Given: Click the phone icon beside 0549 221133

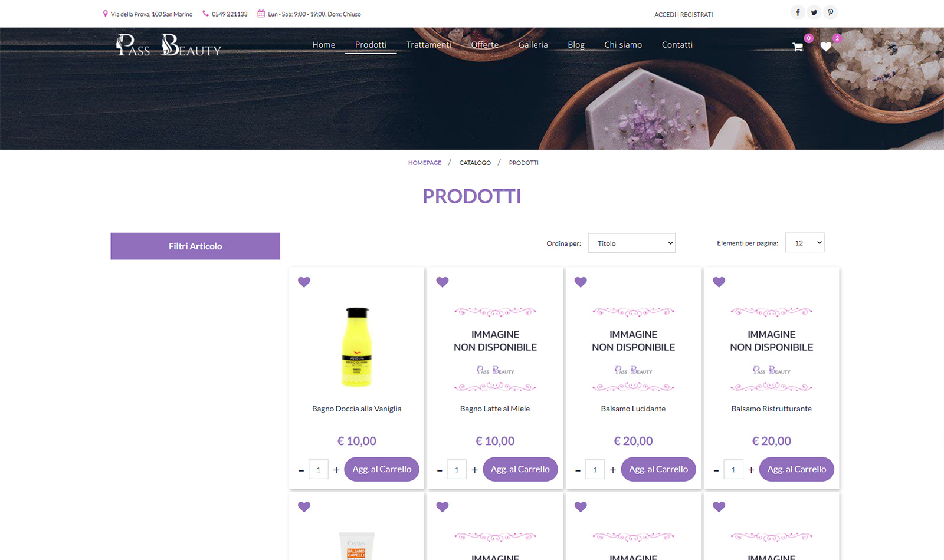Looking at the screenshot, I should click(x=205, y=14).
